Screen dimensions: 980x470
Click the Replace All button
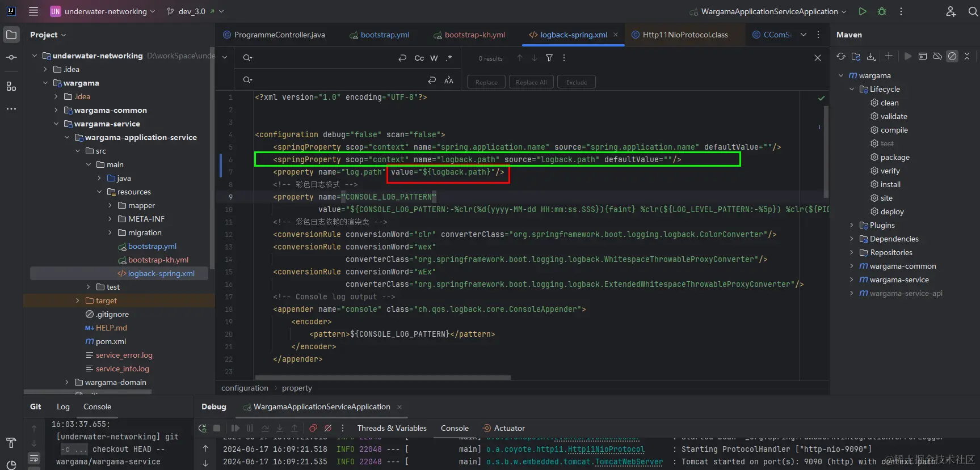[x=531, y=82]
